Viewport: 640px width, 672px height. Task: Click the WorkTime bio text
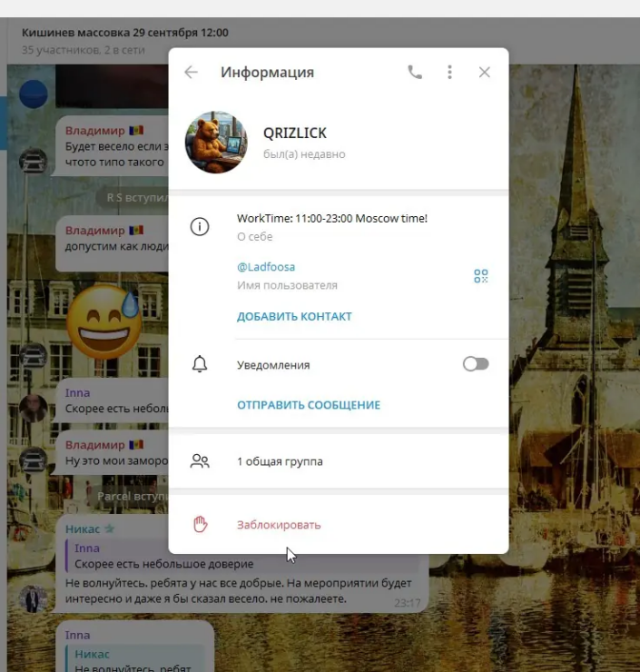pyautogui.click(x=331, y=219)
